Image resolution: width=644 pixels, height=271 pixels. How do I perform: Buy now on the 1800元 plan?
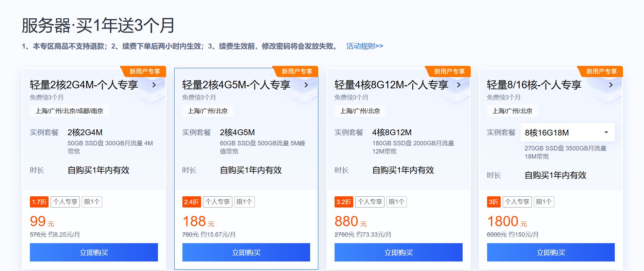[551, 252]
